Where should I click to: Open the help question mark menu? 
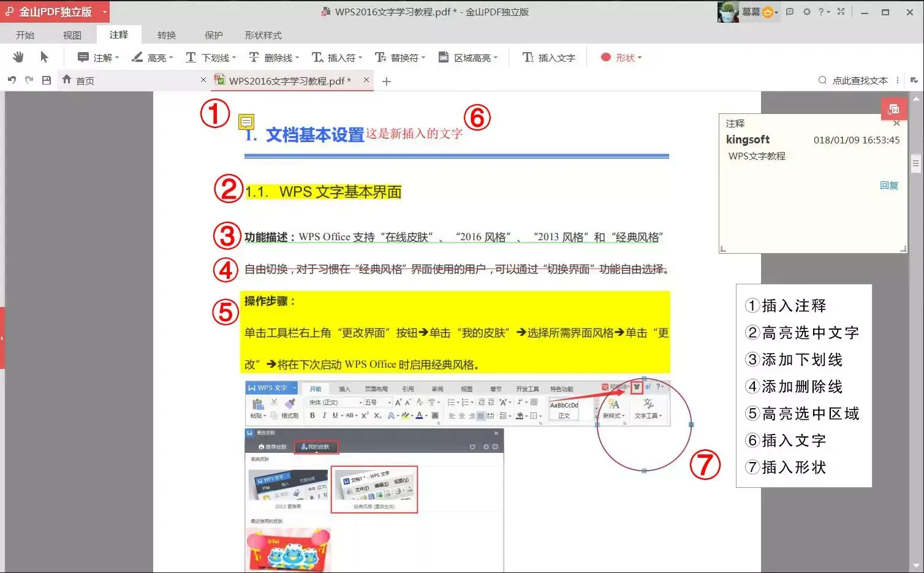point(824,12)
